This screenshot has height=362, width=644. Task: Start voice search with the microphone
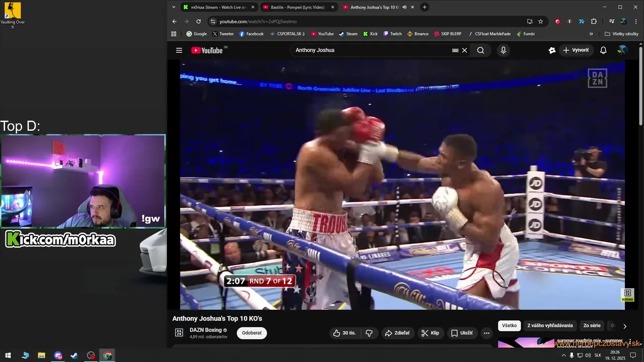[x=503, y=50]
